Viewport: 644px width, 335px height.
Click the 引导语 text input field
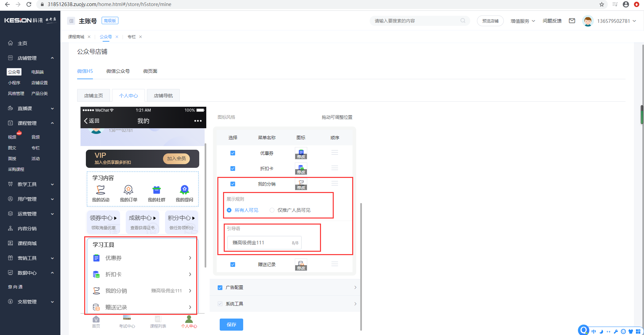click(260, 243)
